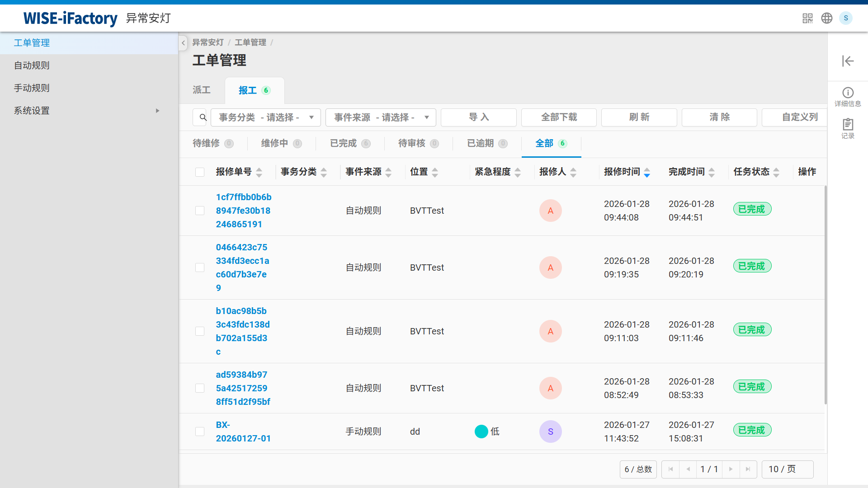Viewport: 868px width, 488px height.
Task: Open the 事务分类 dropdown
Action: coord(265,117)
